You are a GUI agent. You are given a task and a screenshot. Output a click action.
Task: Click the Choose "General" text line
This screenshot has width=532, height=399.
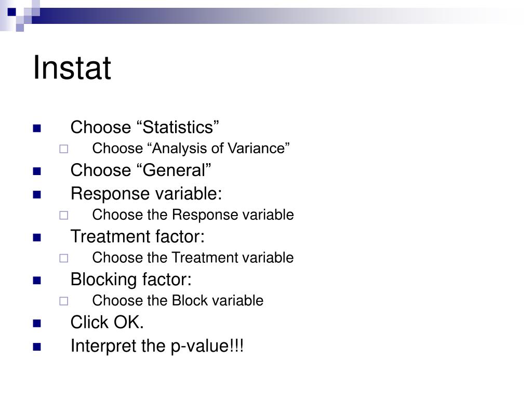[141, 170]
